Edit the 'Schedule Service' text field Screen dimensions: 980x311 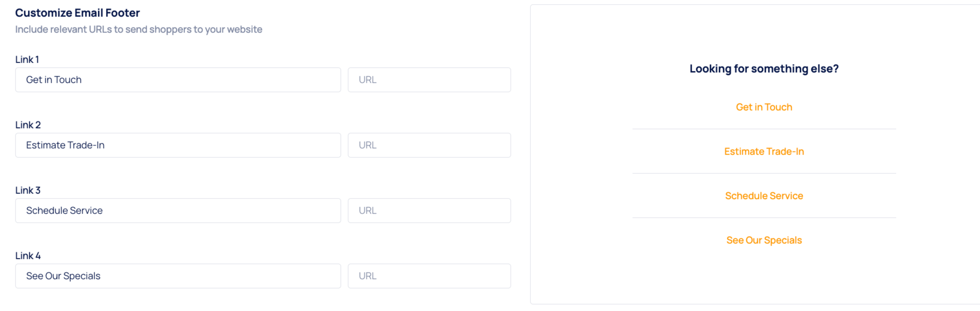pyautogui.click(x=178, y=211)
